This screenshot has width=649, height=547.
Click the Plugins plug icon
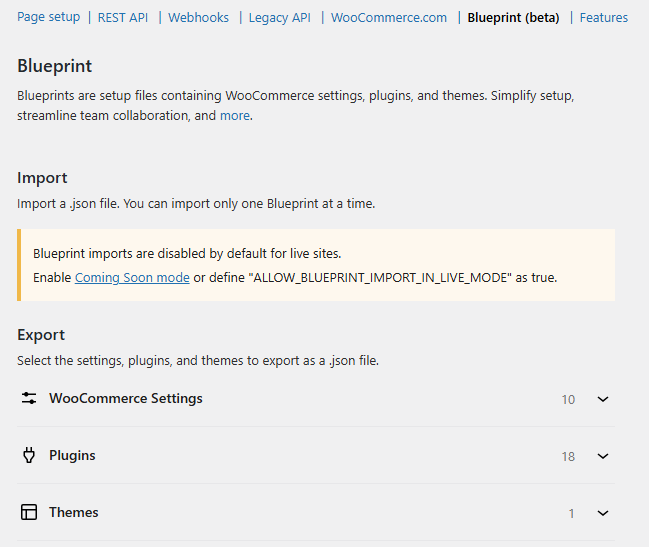click(29, 455)
